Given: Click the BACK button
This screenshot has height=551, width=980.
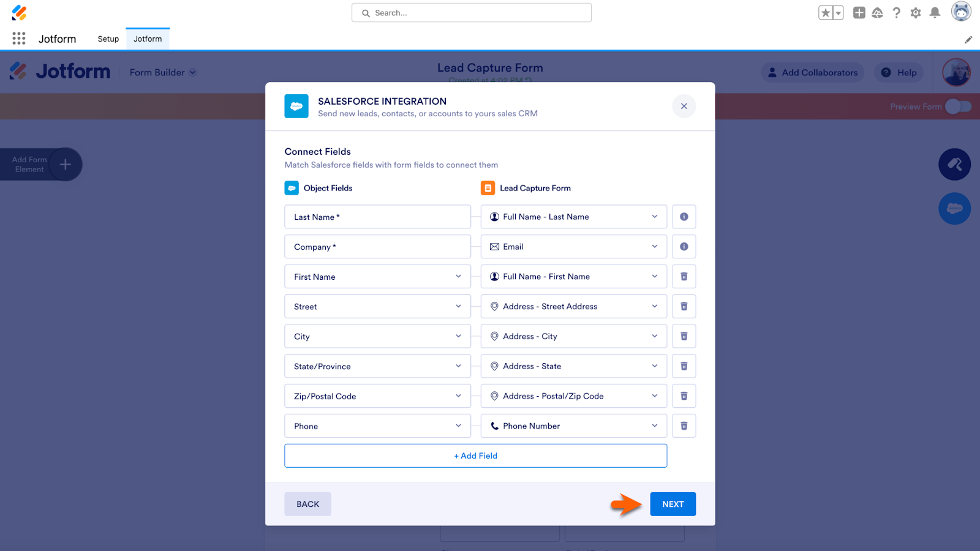Looking at the screenshot, I should [307, 504].
